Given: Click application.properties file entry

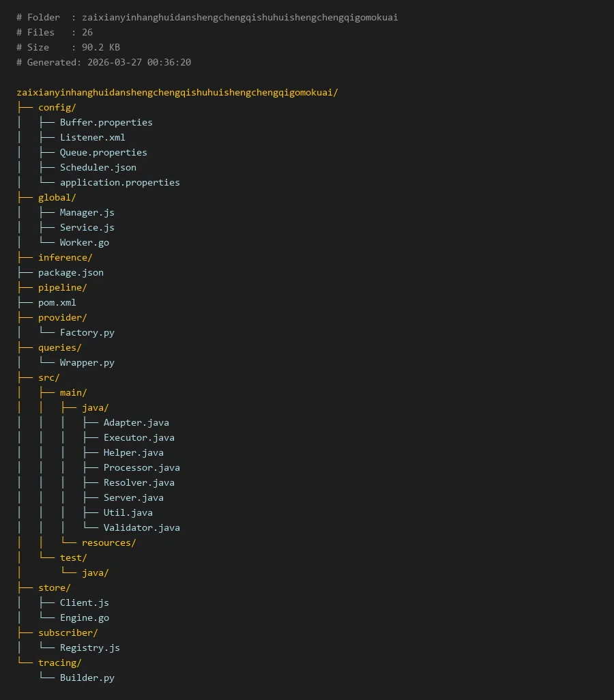Looking at the screenshot, I should [119, 182].
